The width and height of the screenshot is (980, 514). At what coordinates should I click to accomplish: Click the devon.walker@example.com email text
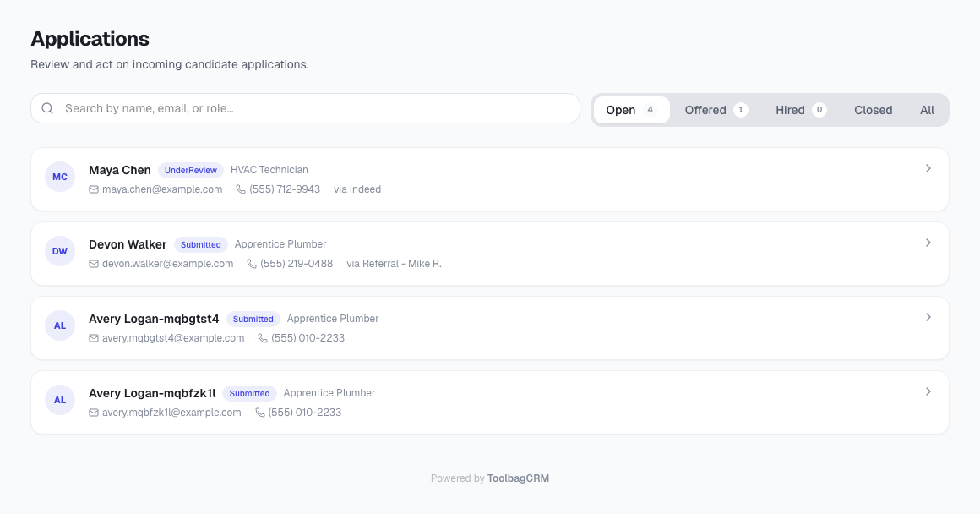tap(168, 264)
